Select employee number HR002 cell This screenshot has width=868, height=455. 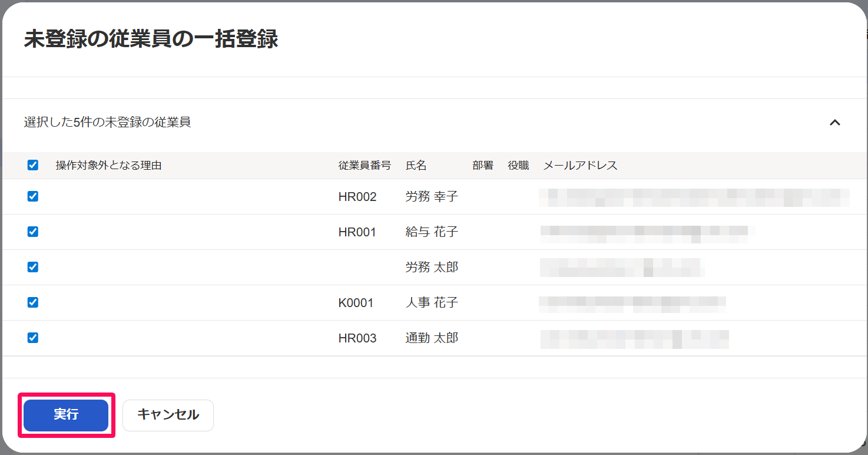click(x=357, y=197)
